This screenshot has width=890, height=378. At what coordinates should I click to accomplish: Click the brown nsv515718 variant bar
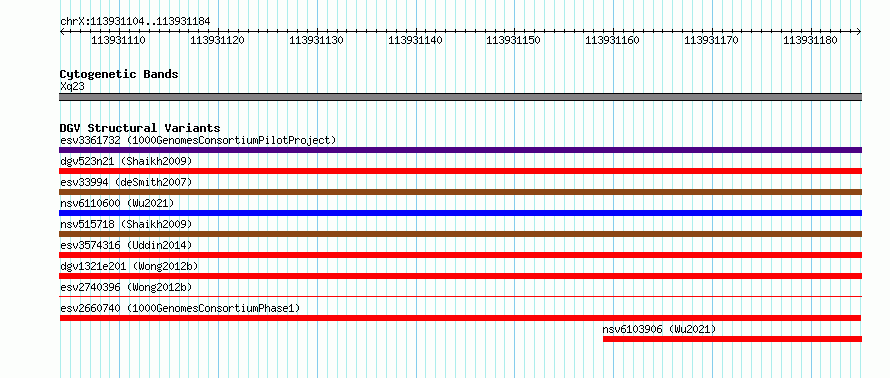click(x=460, y=234)
